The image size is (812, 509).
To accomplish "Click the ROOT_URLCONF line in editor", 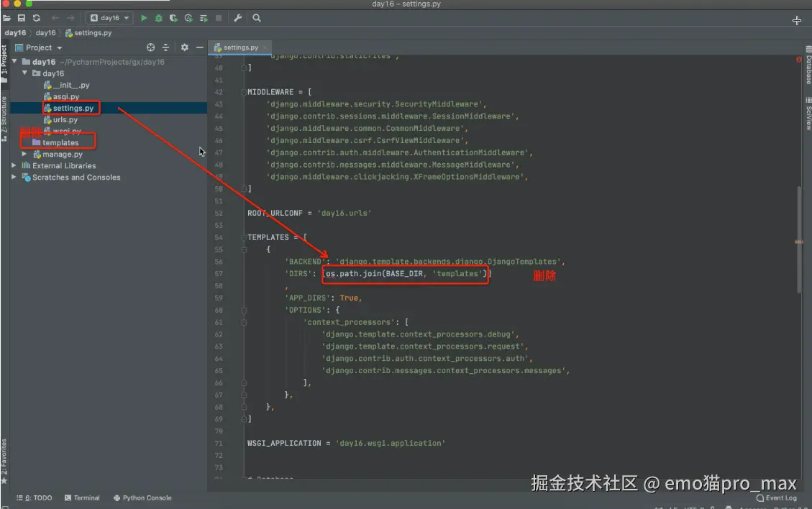I will [x=309, y=214].
